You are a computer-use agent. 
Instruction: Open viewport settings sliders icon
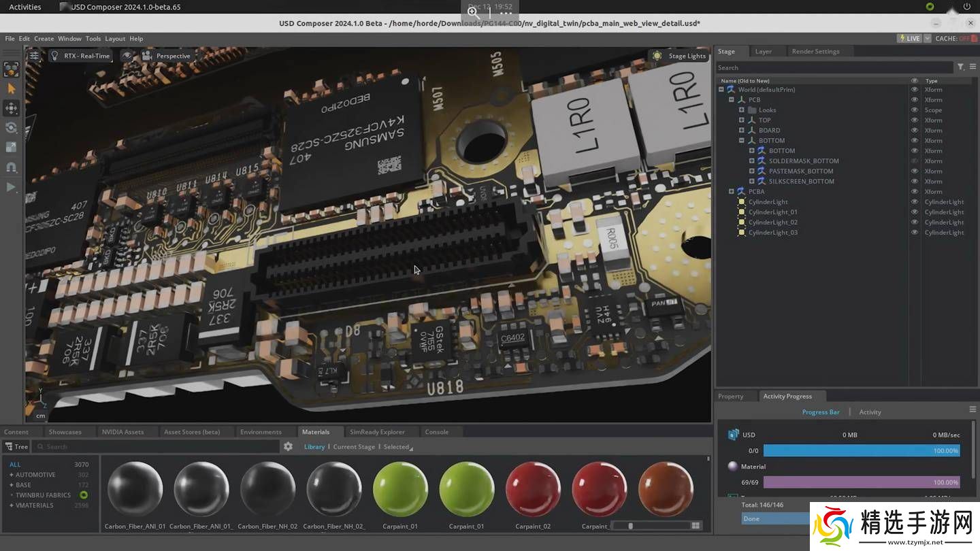(34, 56)
